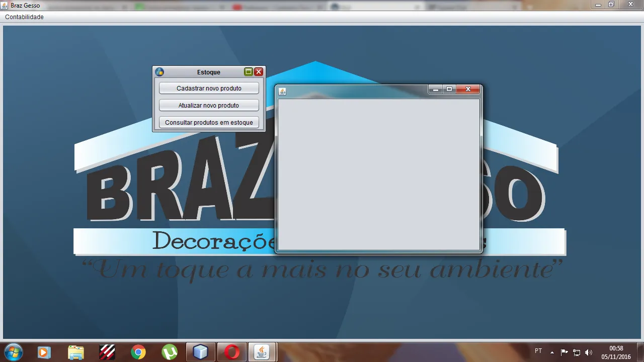Open Consultar produtos em estoque
Image resolution: width=644 pixels, height=362 pixels.
[209, 123]
